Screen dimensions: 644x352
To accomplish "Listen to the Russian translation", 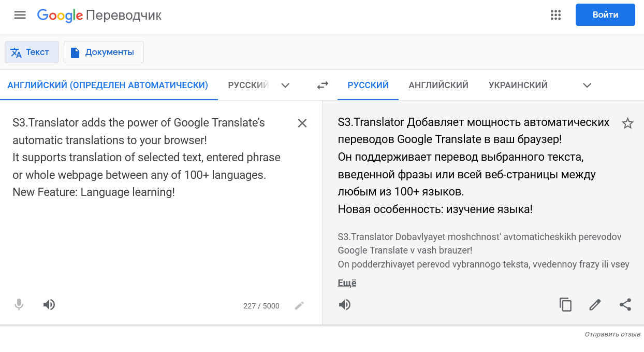I will click(345, 305).
